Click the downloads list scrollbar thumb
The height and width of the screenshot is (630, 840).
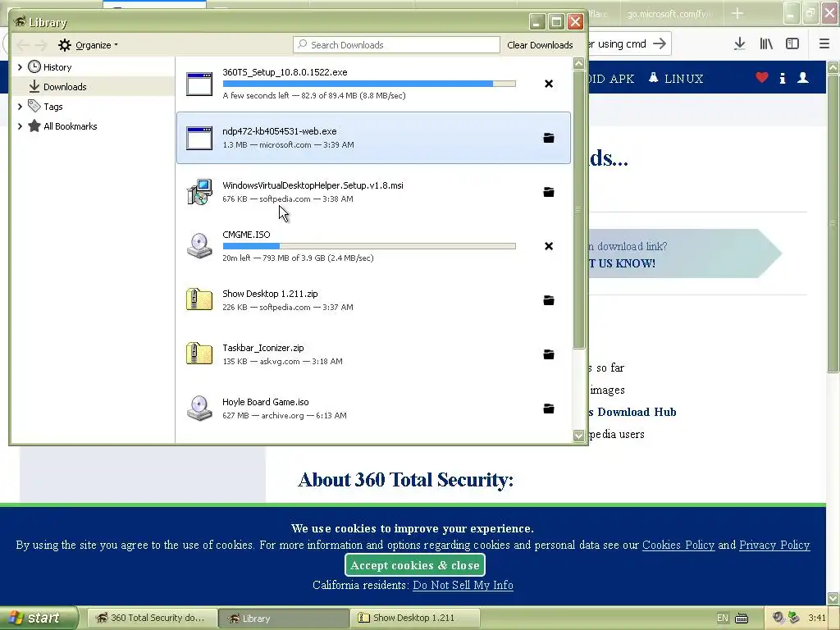point(578,209)
